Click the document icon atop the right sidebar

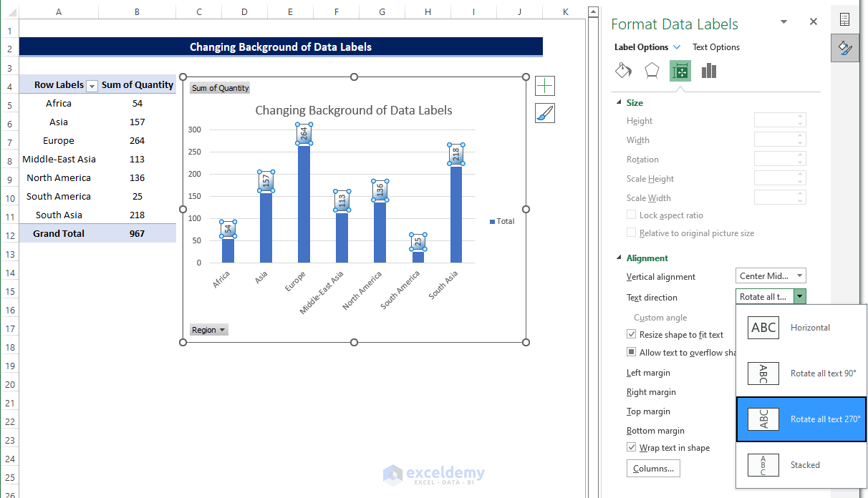(845, 19)
